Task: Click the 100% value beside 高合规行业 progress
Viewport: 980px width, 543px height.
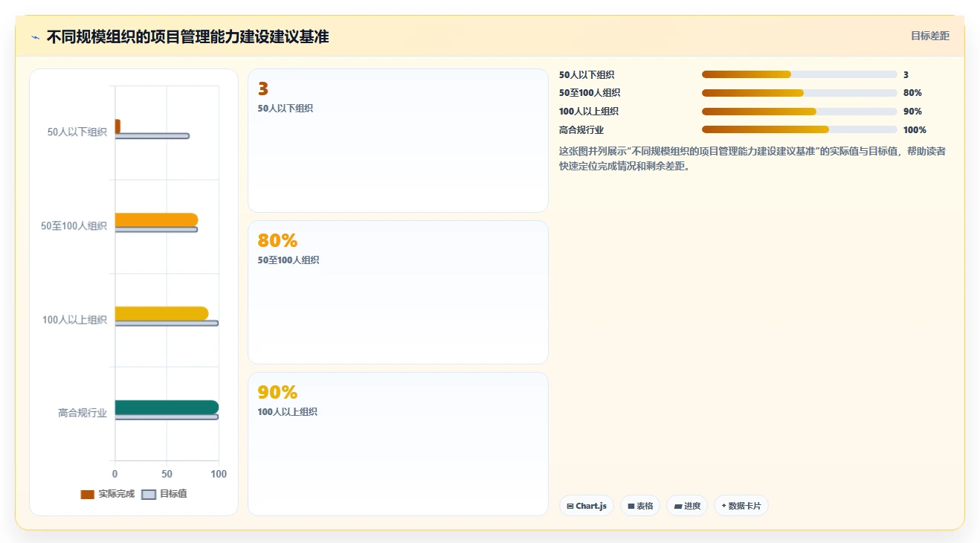Action: pos(915,129)
